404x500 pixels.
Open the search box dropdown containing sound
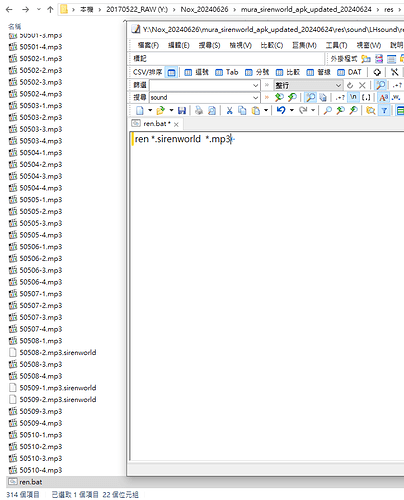256,98
